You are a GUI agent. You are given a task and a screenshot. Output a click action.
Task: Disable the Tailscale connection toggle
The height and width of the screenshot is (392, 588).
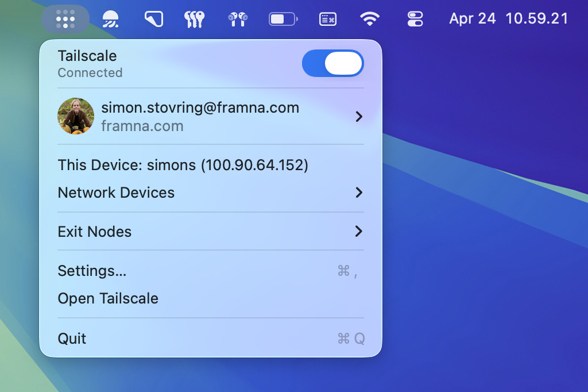332,63
